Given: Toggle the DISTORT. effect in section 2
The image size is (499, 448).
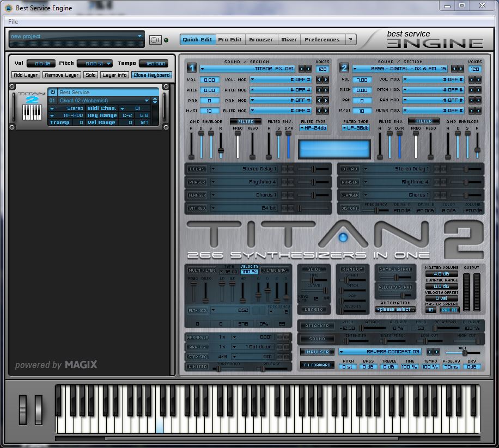Looking at the screenshot, I should 350,208.
